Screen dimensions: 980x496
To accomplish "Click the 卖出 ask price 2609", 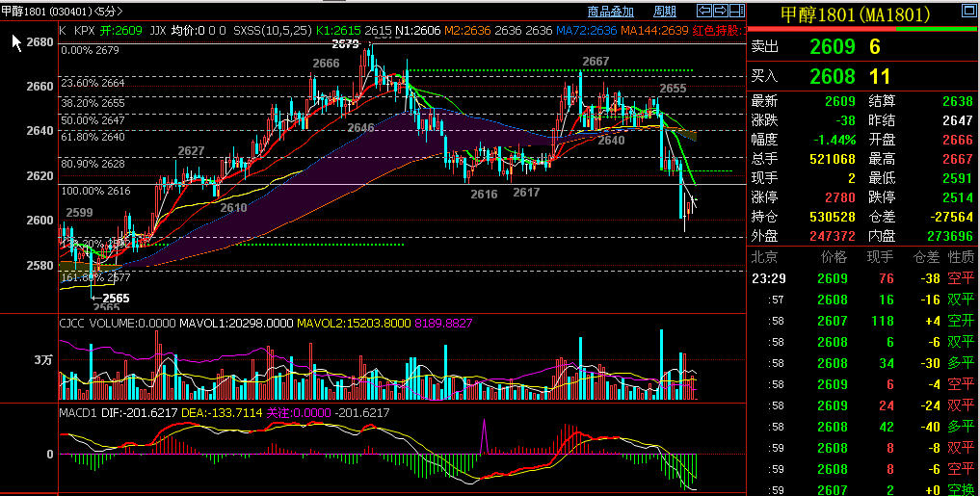I will point(831,47).
